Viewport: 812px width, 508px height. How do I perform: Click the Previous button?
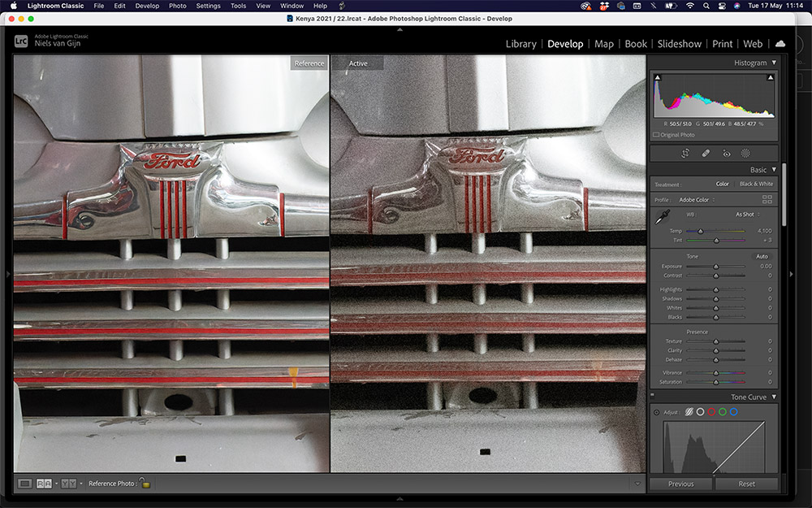pos(681,484)
